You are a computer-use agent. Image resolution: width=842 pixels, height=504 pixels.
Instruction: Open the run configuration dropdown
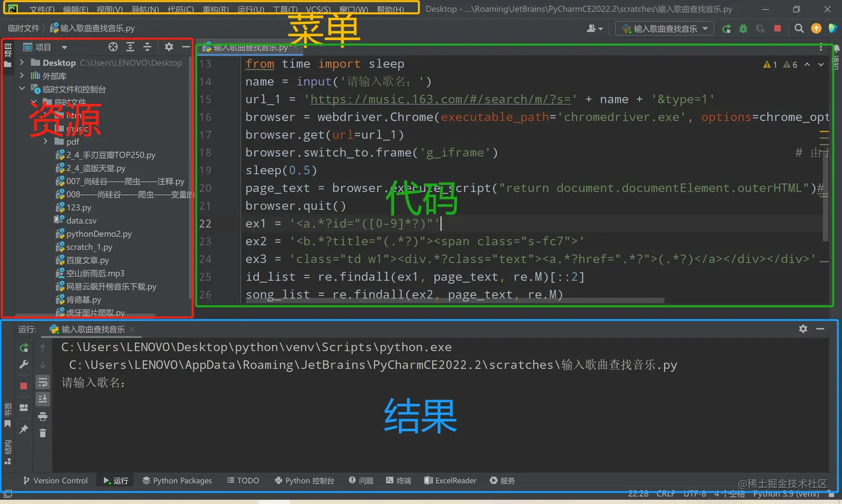click(664, 28)
